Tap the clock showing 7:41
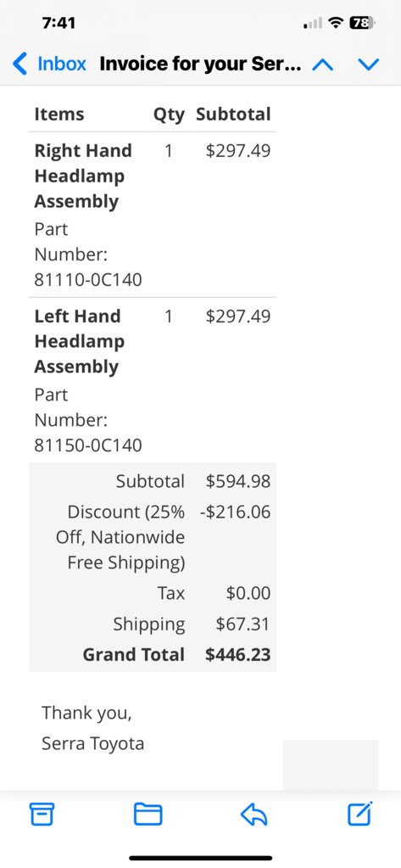Image resolution: width=401 pixels, height=868 pixels. click(58, 23)
